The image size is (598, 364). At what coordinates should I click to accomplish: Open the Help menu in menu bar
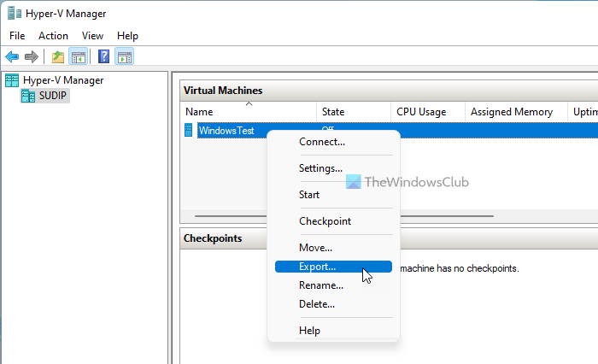tap(127, 36)
